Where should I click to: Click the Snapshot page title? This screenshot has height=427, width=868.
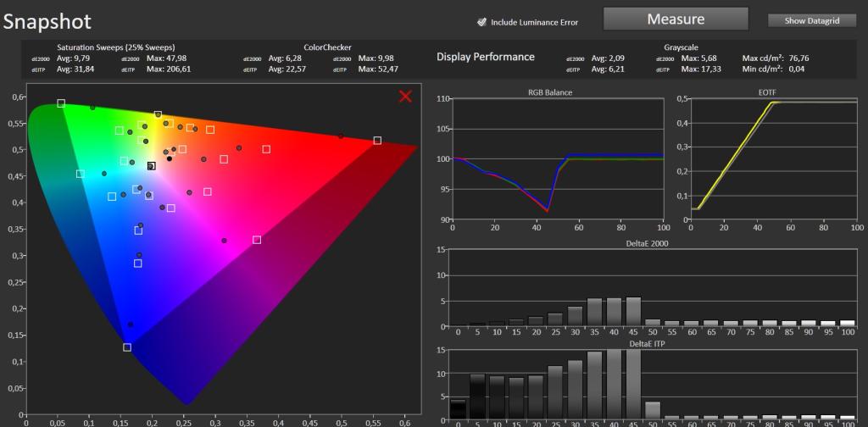tap(47, 21)
